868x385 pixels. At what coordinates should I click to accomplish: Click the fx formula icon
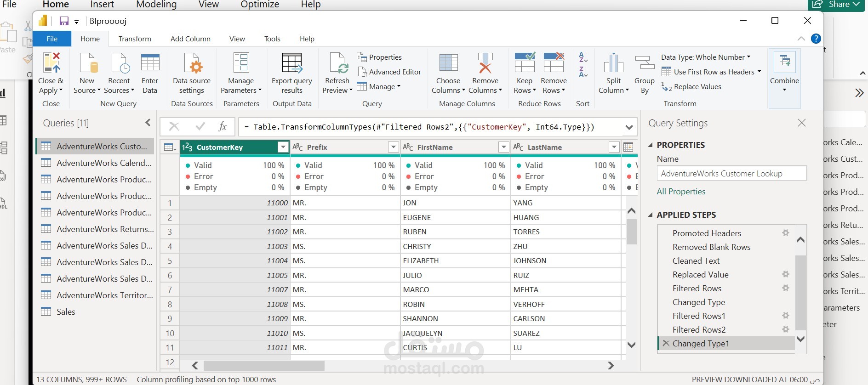coord(223,126)
